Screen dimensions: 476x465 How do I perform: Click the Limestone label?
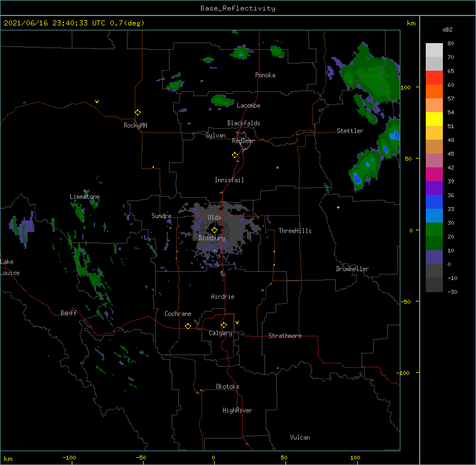[x=84, y=197]
